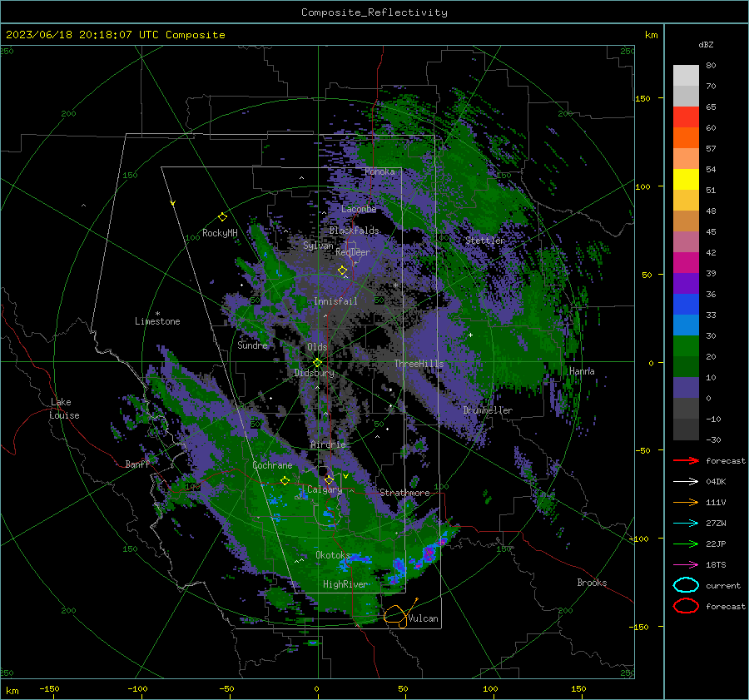The width and height of the screenshot is (749, 700).
Task: Click the Calgary city label
Action: [x=325, y=489]
